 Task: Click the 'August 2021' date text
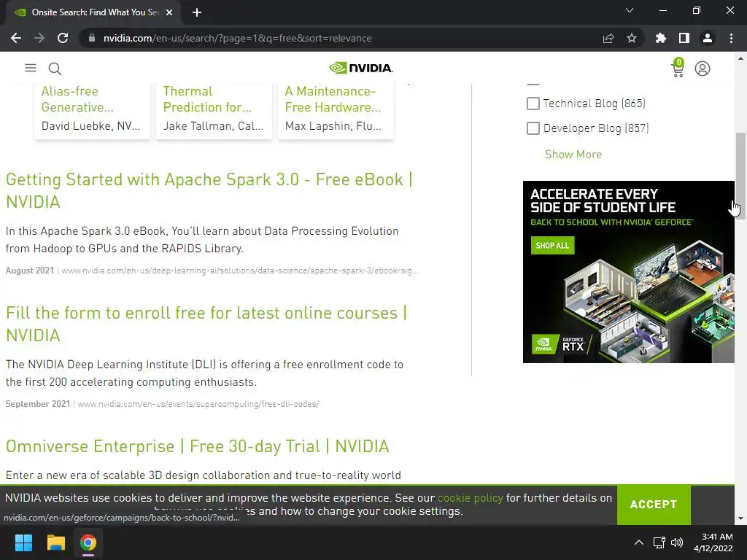tap(29, 271)
